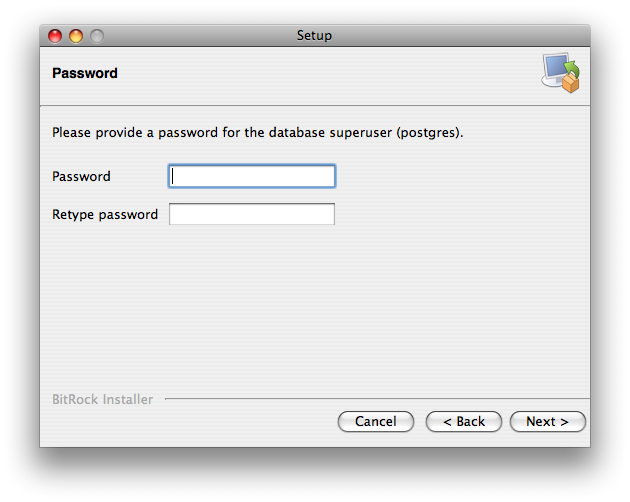Click the "Please provide a password" instruction text
The image size is (630, 502).
pyautogui.click(x=150, y=132)
